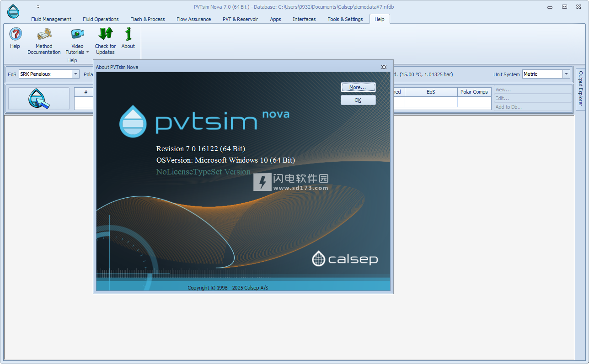Expand the EoS SRK Peneloux dropdown
This screenshot has height=364, width=589.
(x=75, y=74)
